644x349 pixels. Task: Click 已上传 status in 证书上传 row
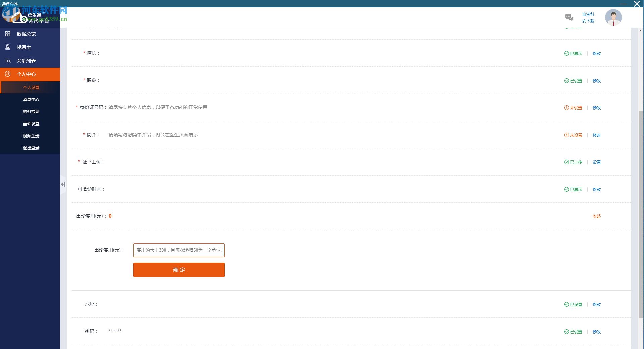[x=573, y=162]
